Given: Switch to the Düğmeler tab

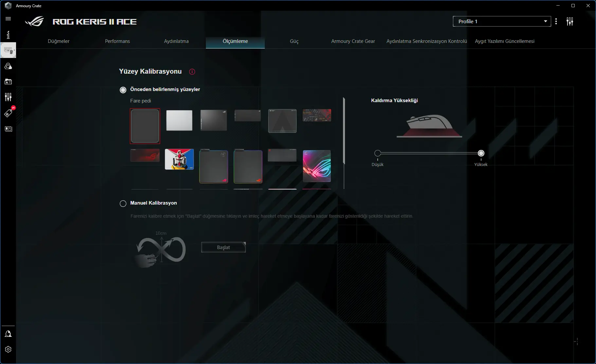Looking at the screenshot, I should [x=59, y=41].
